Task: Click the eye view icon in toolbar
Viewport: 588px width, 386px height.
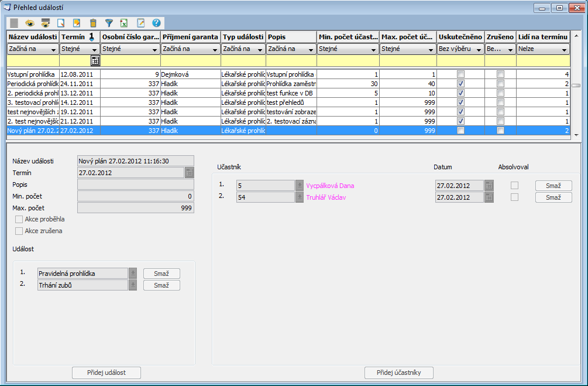Action: tap(29, 23)
